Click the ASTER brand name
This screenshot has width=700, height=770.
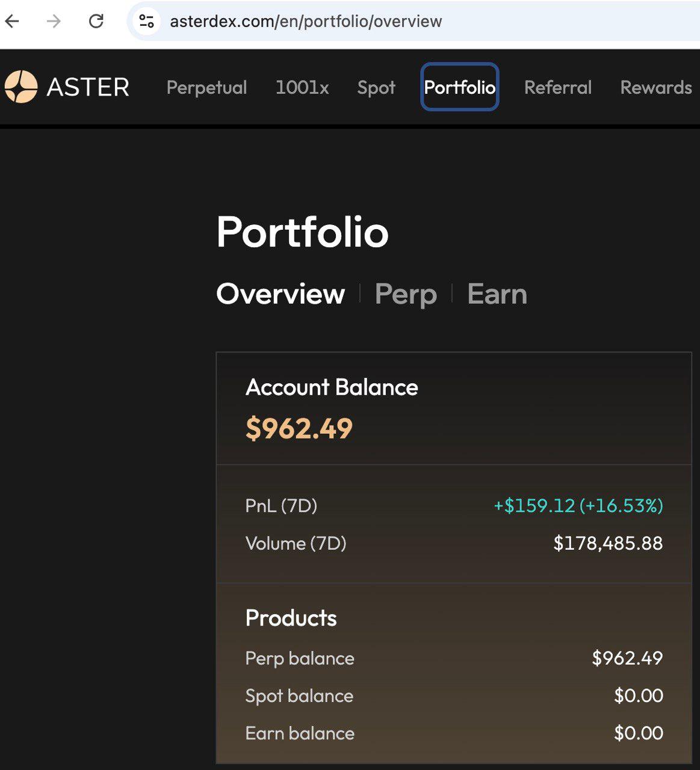click(88, 87)
